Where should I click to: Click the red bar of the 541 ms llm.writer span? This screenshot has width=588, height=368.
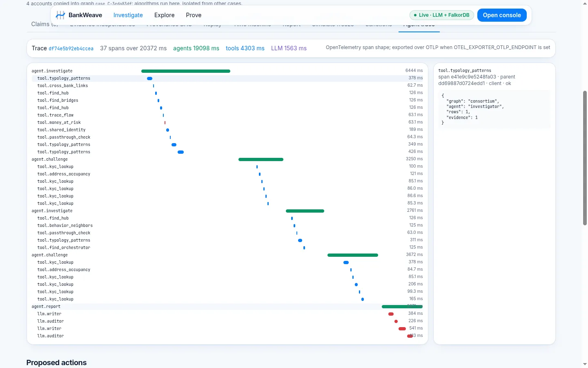pyautogui.click(x=402, y=329)
